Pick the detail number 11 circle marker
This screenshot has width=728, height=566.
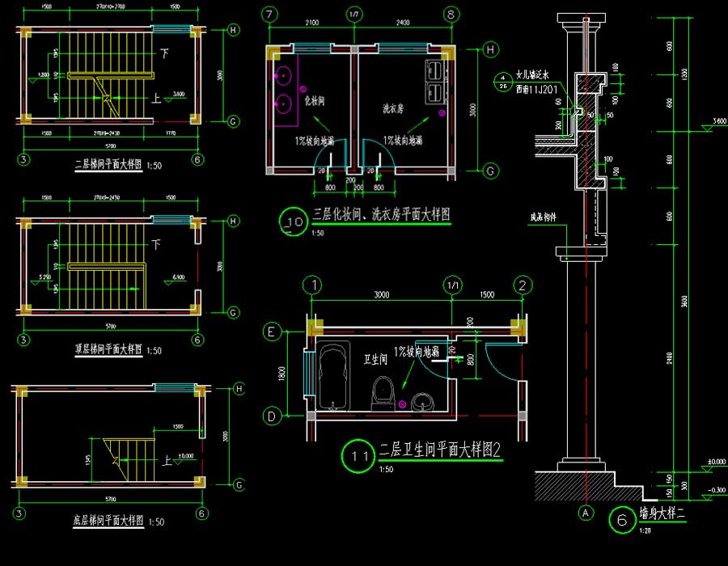(x=358, y=456)
